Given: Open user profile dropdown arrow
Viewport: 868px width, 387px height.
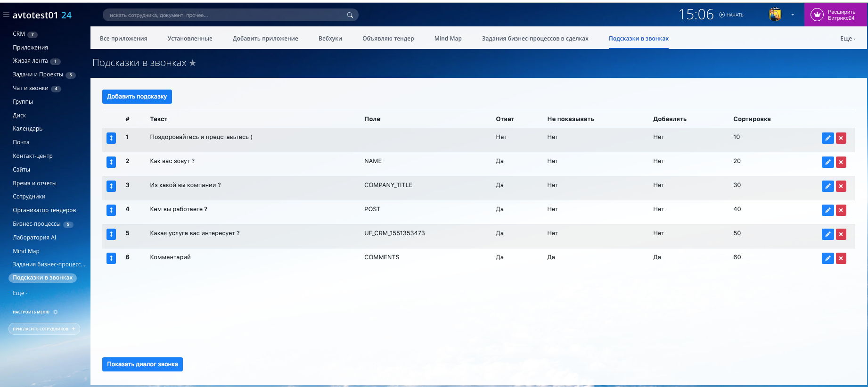Looking at the screenshot, I should coord(793,15).
